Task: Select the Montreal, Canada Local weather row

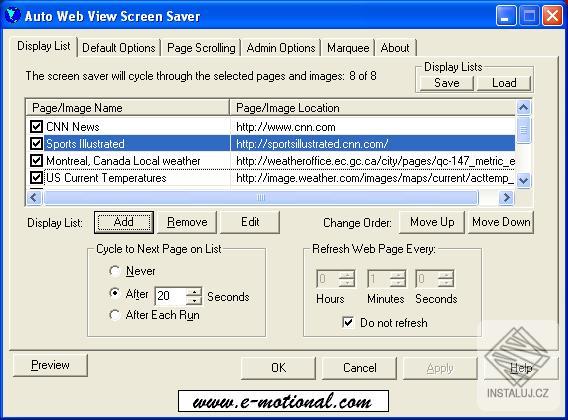Action: click(270, 161)
